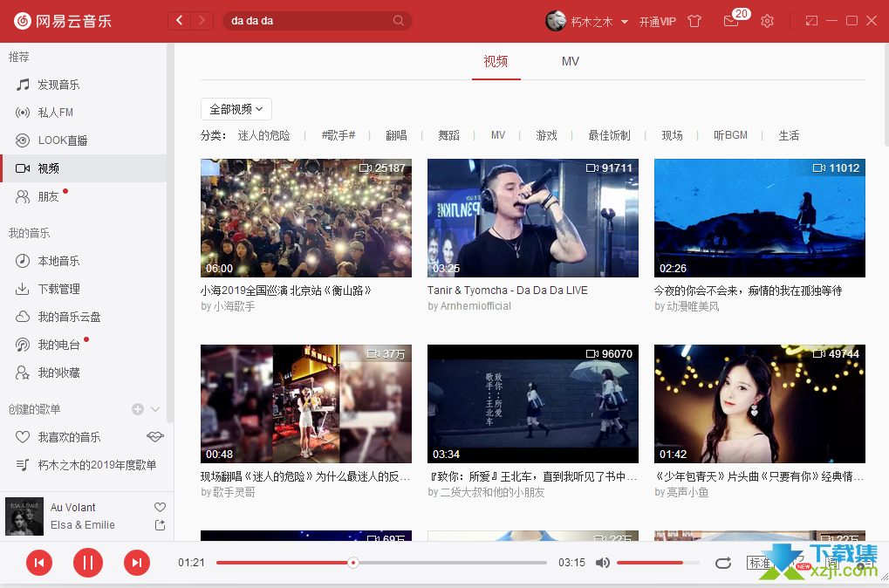The width and height of the screenshot is (889, 588).
Task: Open uploader 小海歌手 profile
Action: point(234,306)
